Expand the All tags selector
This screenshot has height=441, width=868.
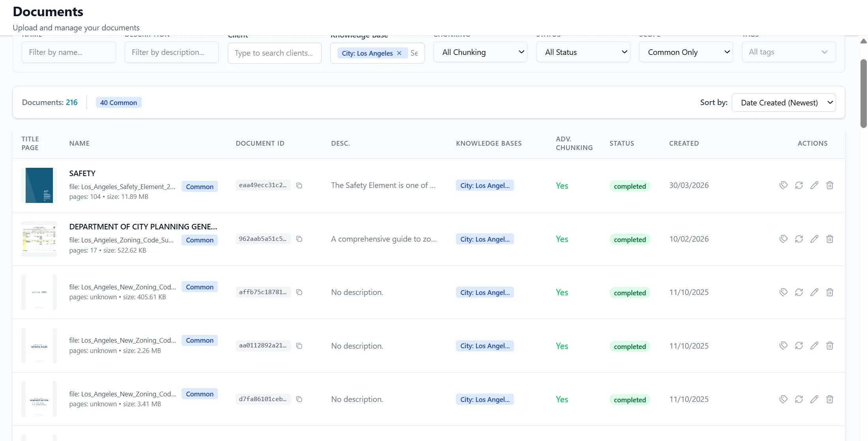(789, 52)
